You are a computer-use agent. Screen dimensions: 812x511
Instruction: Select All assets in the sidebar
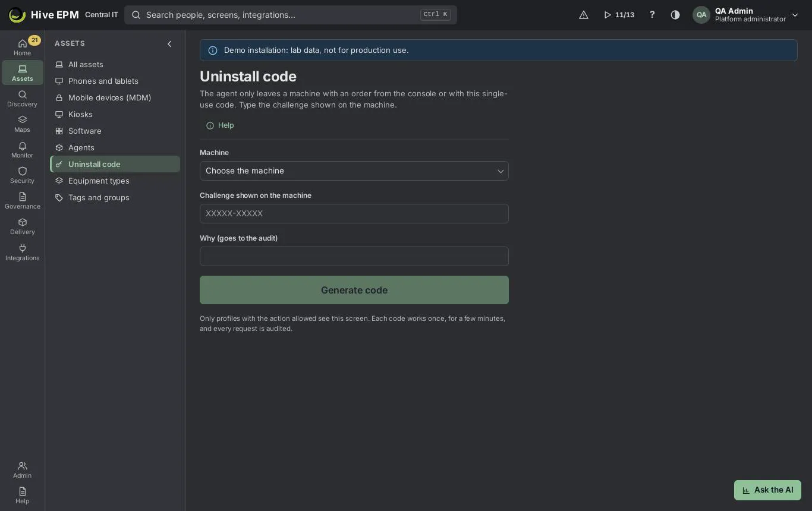click(x=115, y=64)
